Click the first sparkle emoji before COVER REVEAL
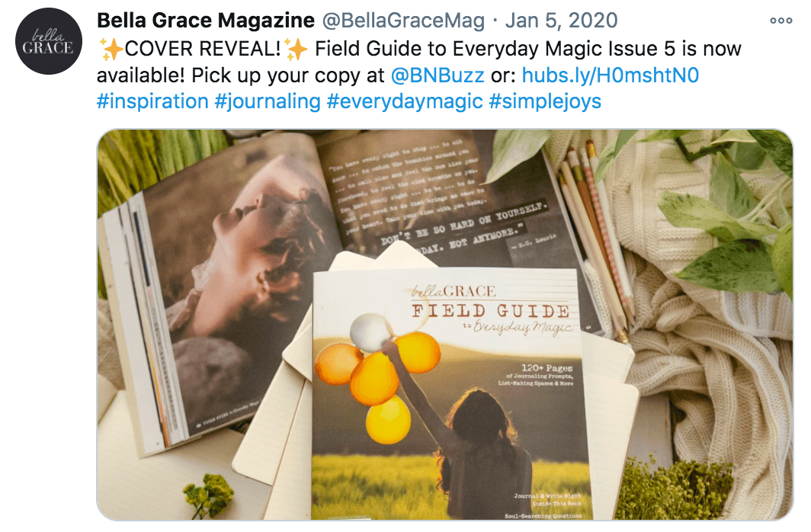Image resolution: width=811 pixels, height=532 pixels. 111,49
